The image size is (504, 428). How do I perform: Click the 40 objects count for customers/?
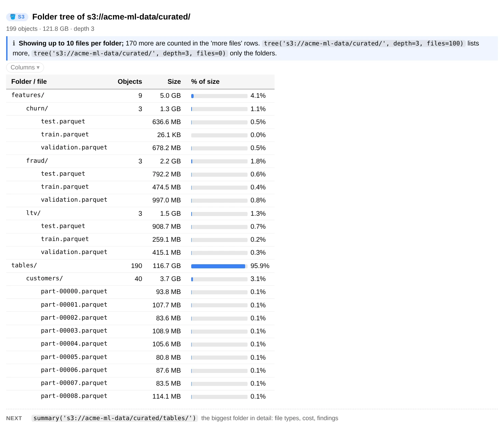click(138, 279)
